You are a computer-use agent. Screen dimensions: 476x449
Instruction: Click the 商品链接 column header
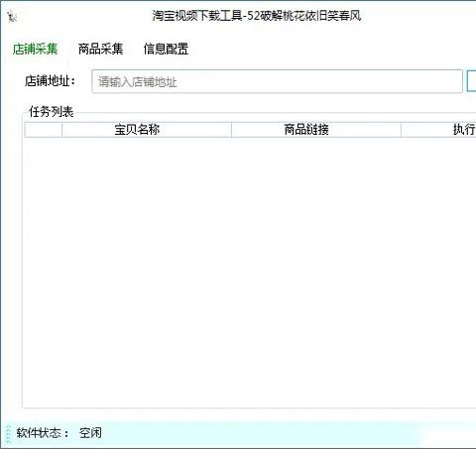316,130
